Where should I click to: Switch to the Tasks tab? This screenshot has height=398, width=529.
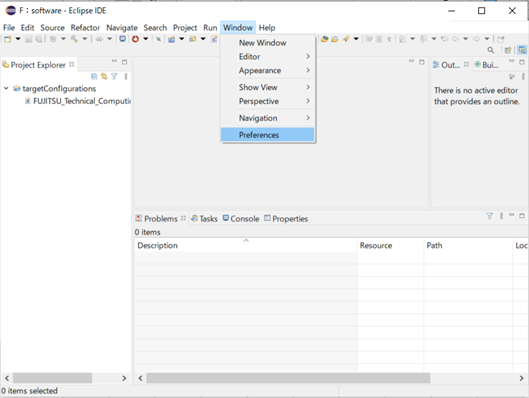coord(204,219)
